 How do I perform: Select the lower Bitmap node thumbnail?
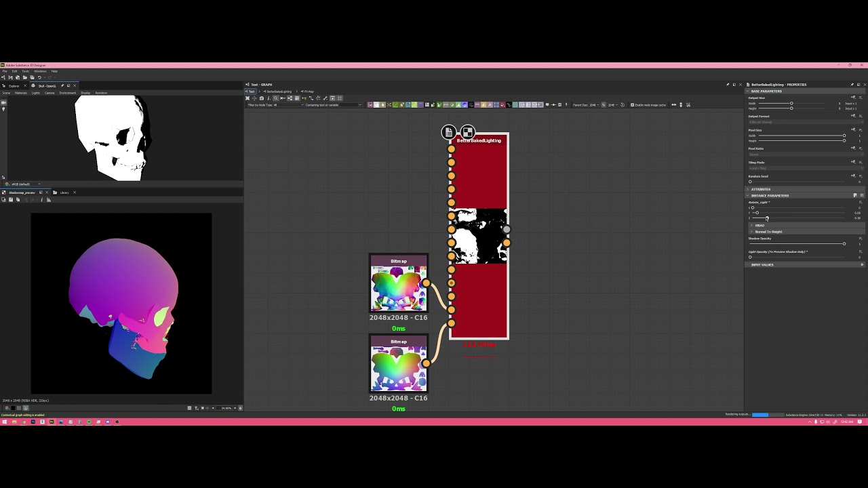pos(399,369)
